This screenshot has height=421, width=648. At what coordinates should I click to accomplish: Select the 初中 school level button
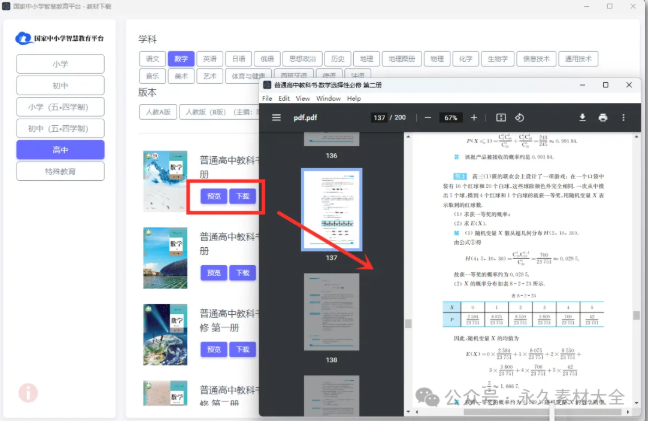click(60, 86)
